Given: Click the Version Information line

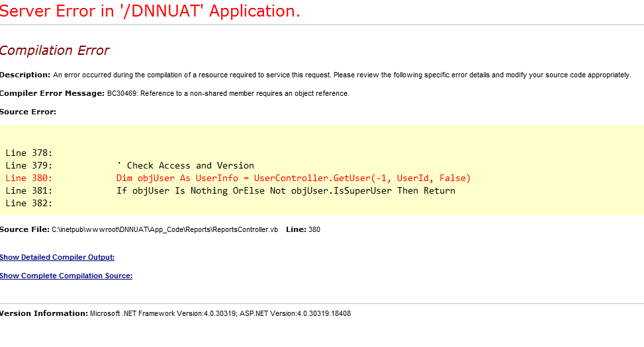Looking at the screenshot, I should tap(175, 313).
